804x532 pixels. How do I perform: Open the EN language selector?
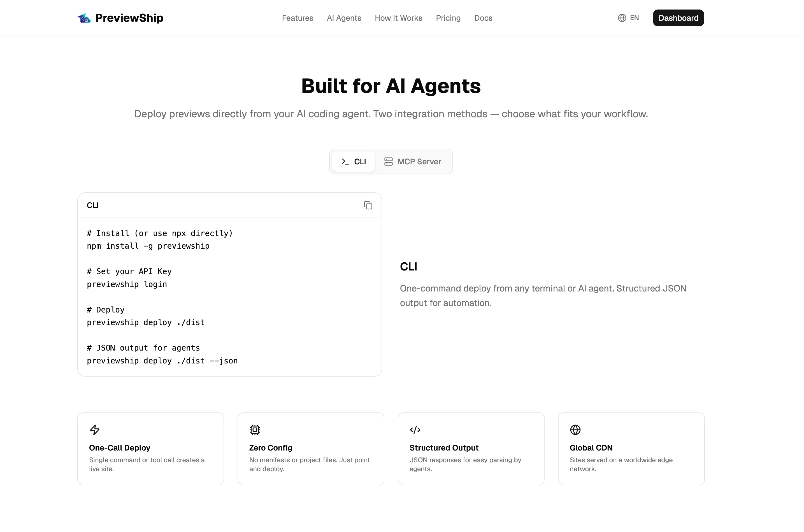point(634,18)
